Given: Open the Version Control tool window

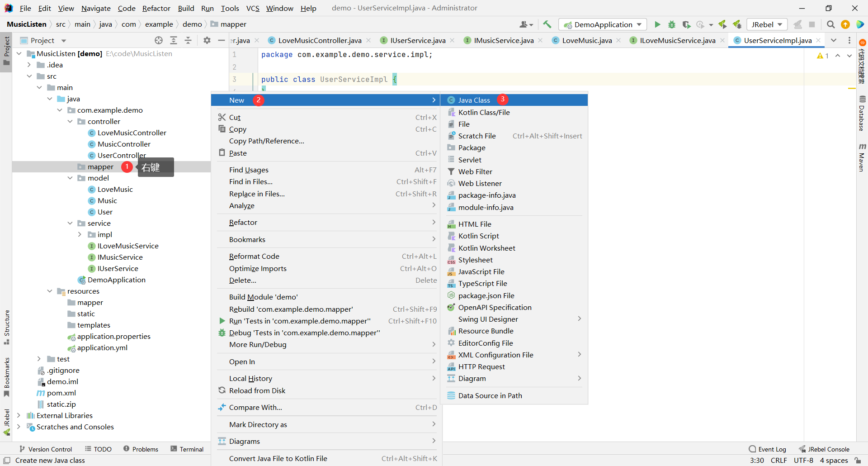Looking at the screenshot, I should click(46, 449).
